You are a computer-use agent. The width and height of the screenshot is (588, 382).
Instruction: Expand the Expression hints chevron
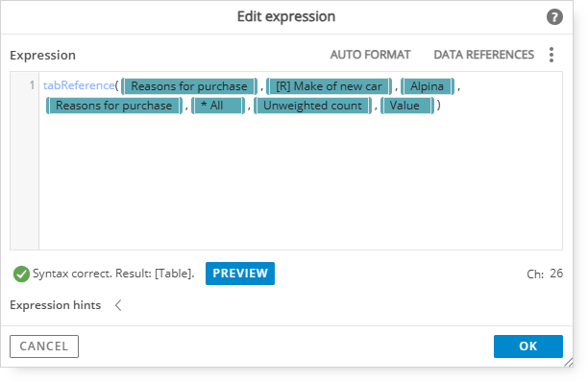point(118,305)
